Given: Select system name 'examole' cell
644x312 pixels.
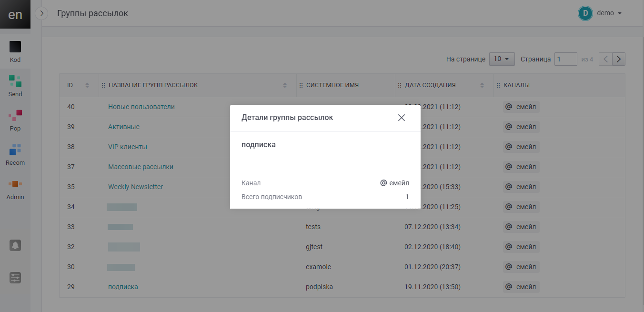Looking at the screenshot, I should (x=318, y=267).
